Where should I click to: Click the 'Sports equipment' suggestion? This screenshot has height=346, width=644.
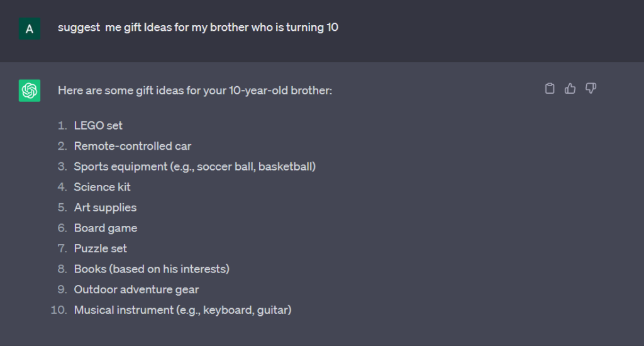tap(195, 167)
